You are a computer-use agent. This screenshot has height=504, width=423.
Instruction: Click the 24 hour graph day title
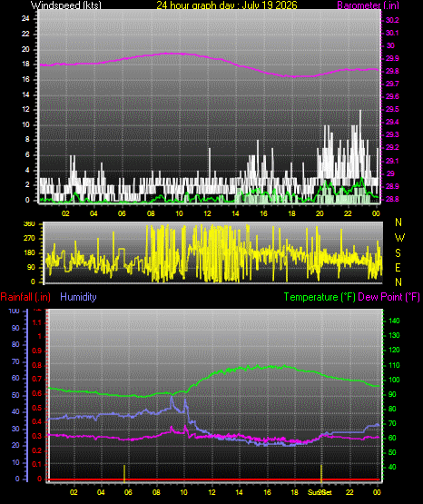[227, 5]
